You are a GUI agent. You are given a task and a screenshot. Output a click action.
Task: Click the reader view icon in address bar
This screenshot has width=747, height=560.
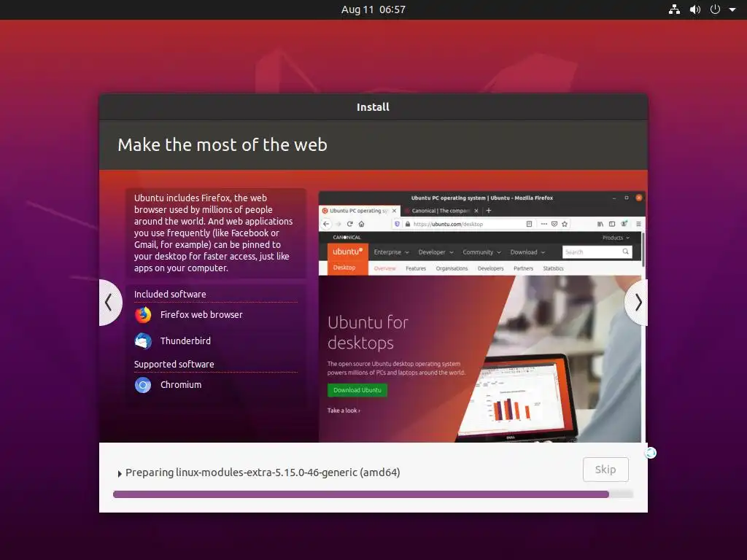coord(529,224)
